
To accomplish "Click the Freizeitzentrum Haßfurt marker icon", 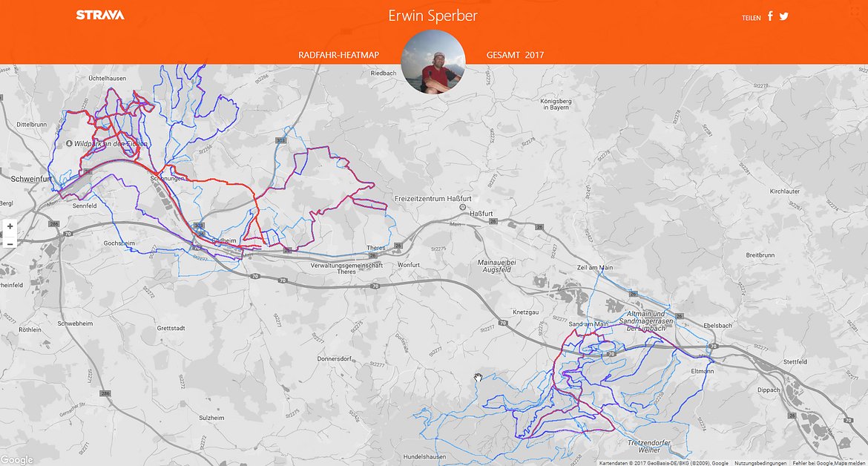I will pos(463,207).
